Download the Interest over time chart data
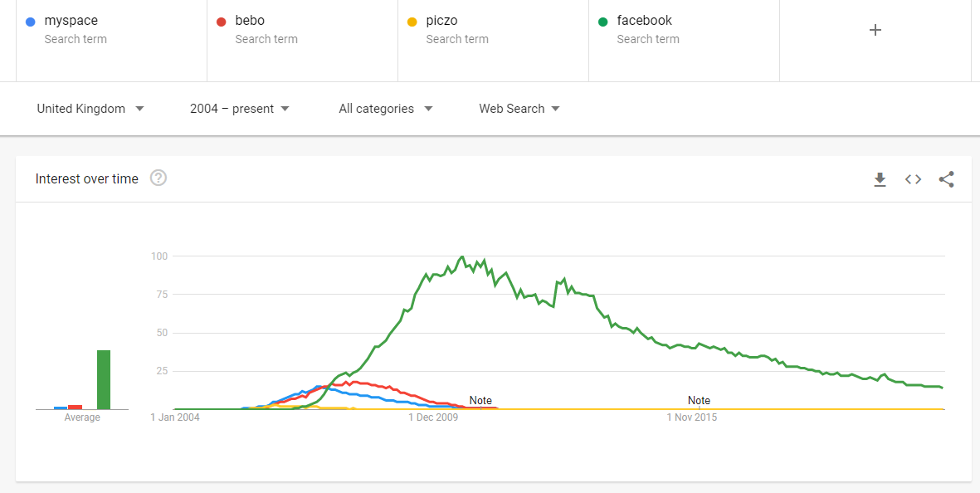The image size is (980, 493). (880, 179)
